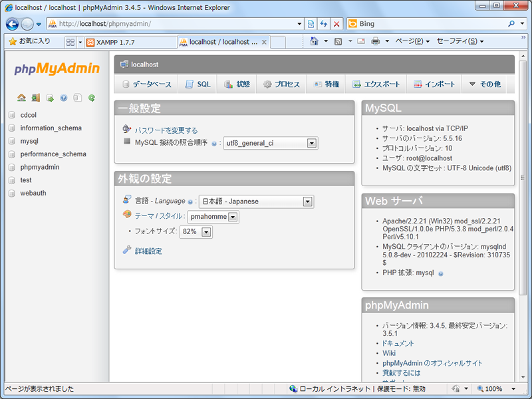Click the IE stop loading X button
Screen dimensions: 532x399
[336, 24]
